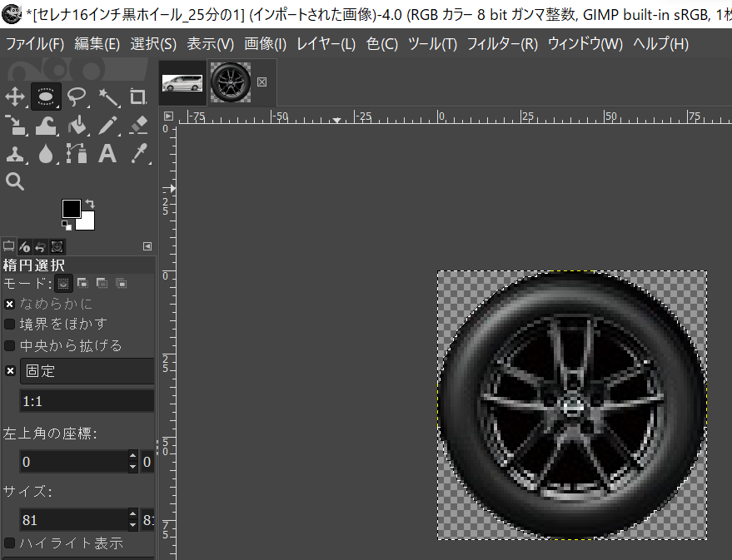This screenshot has height=560, width=732.
Task: Click the 1:1 aspect ratio input field
Action: point(87,400)
